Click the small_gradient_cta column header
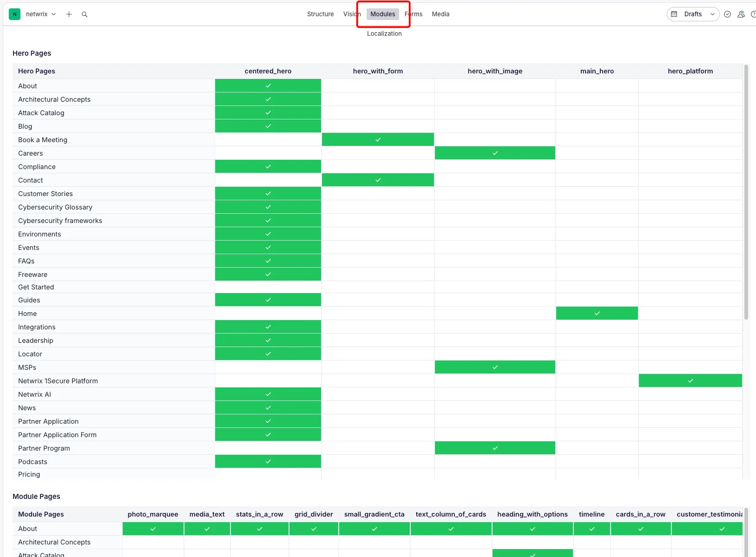The image size is (756, 557). tap(374, 514)
